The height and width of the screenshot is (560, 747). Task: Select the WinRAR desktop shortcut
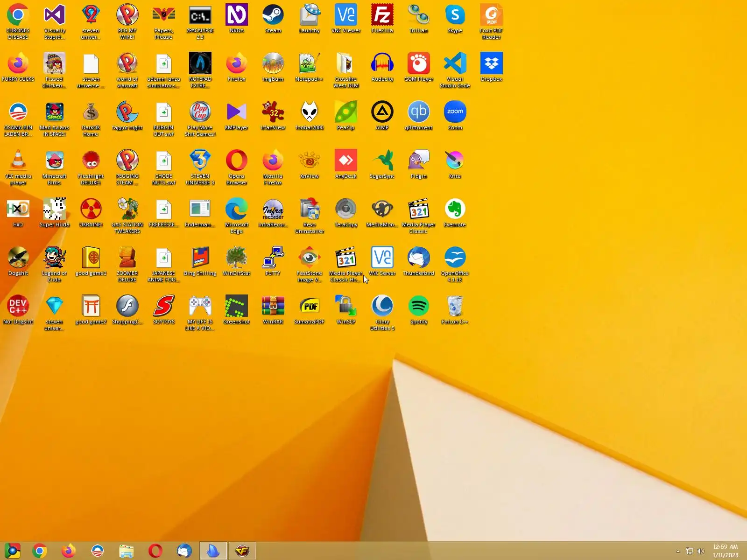273,310
